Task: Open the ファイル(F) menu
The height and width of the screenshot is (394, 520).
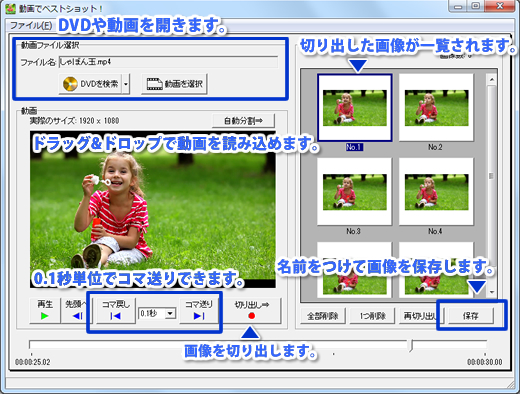Action: [x=31, y=25]
